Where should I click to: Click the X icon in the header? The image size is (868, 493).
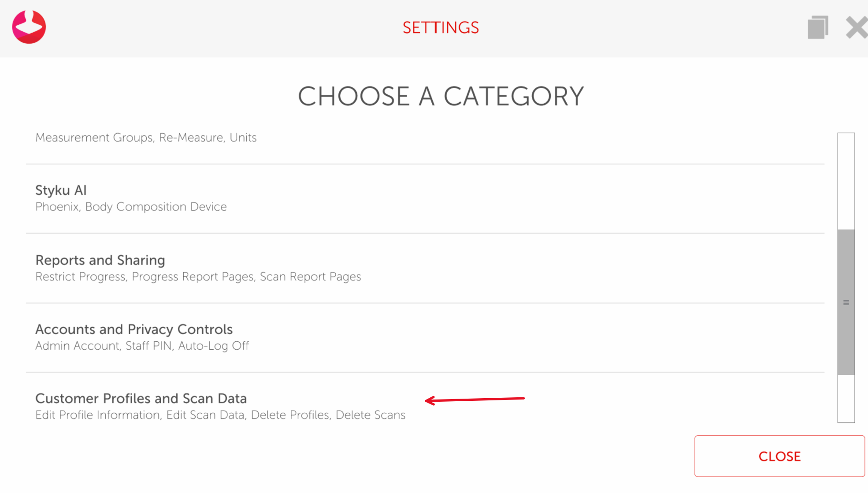pyautogui.click(x=857, y=27)
